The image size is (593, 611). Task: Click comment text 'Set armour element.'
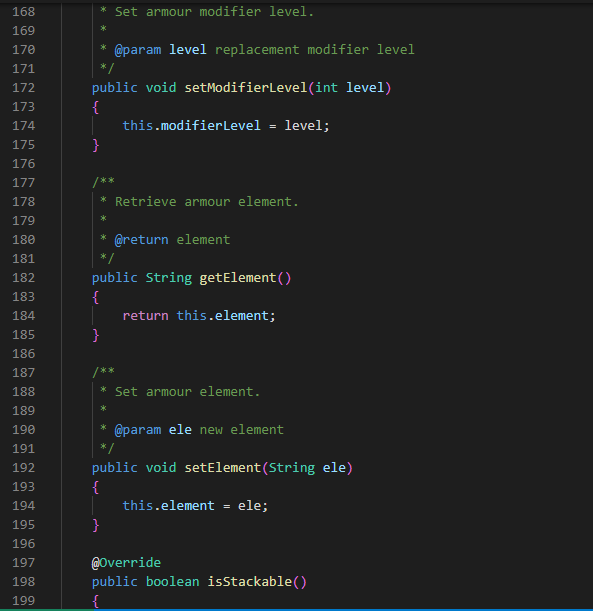(187, 392)
